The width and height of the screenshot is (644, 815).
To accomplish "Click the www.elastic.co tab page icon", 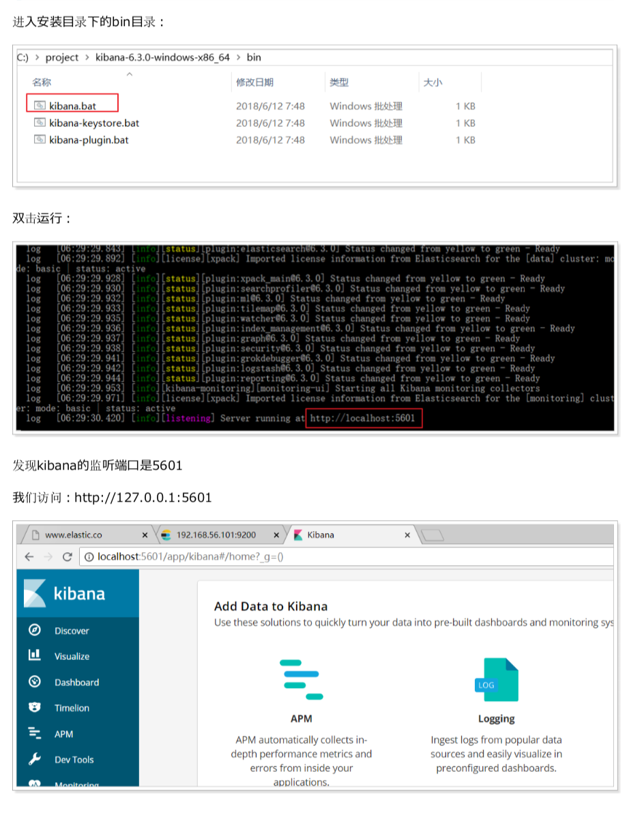I will point(35,535).
